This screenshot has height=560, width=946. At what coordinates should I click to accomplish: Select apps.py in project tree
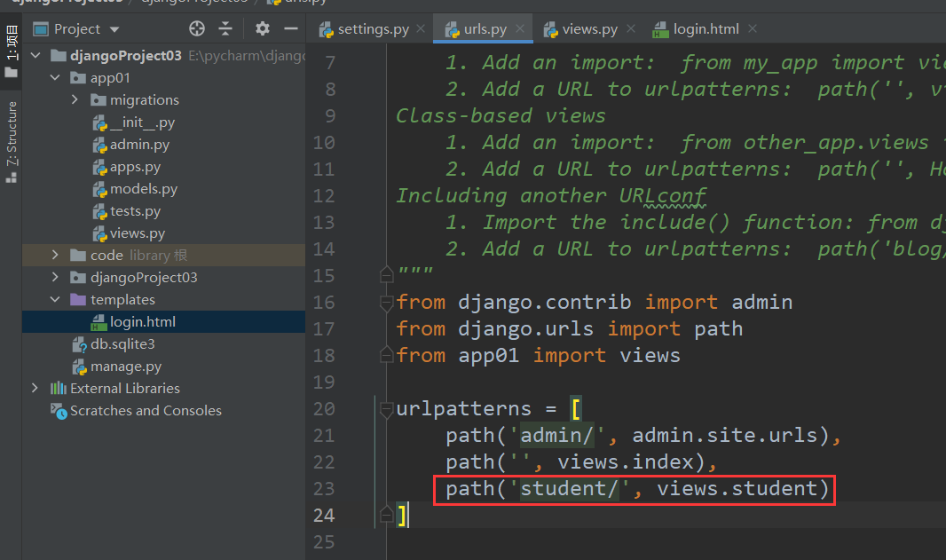(x=135, y=167)
